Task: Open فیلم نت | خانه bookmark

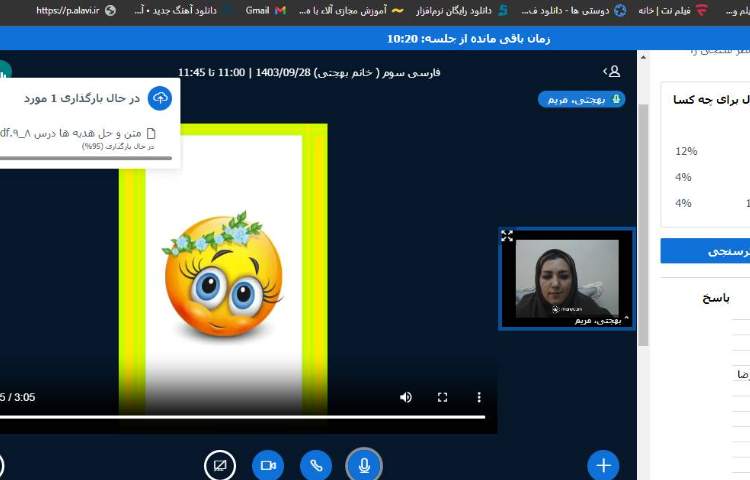Action: click(x=673, y=10)
